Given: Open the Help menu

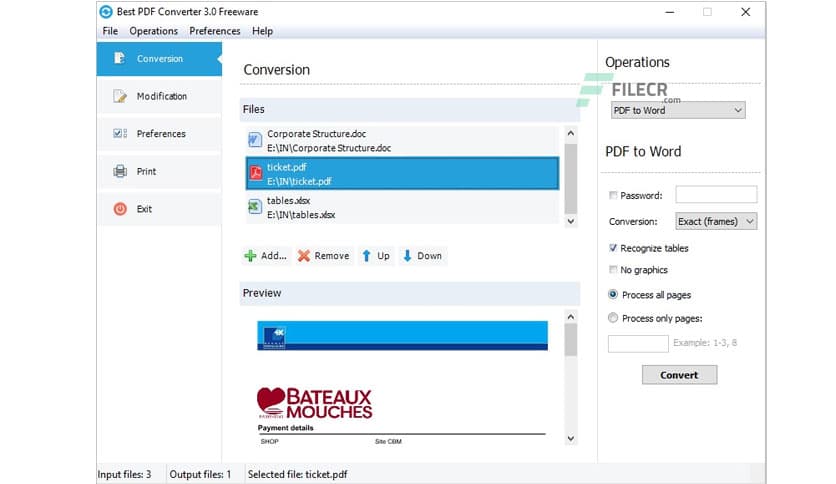Looking at the screenshot, I should 262,31.
